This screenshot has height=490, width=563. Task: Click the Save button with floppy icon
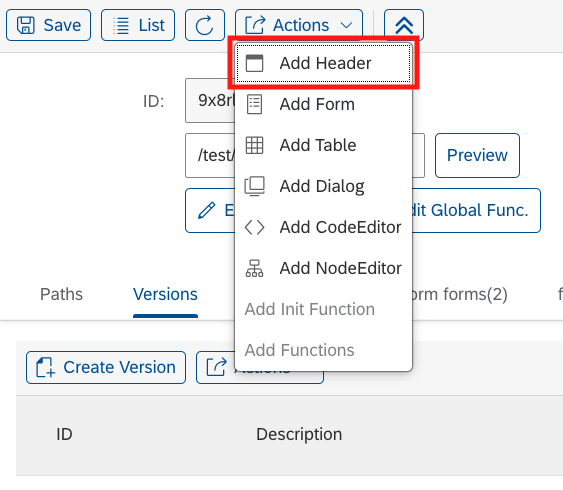(48, 25)
